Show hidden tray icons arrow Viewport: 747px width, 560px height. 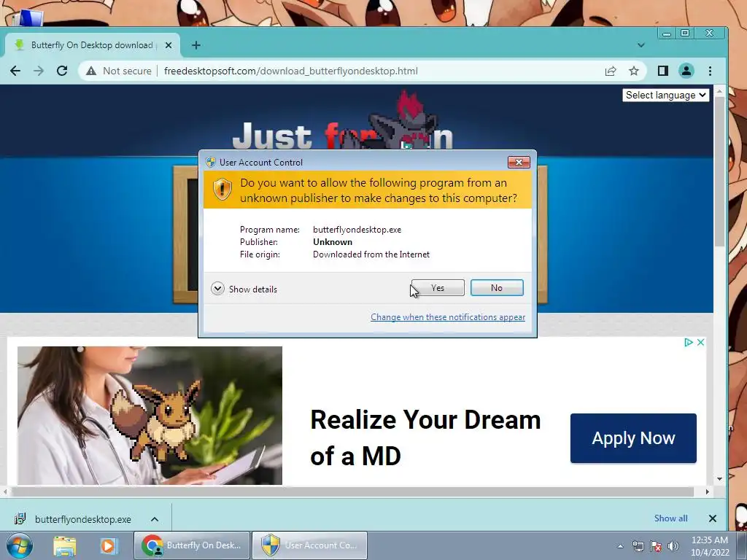tap(620, 547)
